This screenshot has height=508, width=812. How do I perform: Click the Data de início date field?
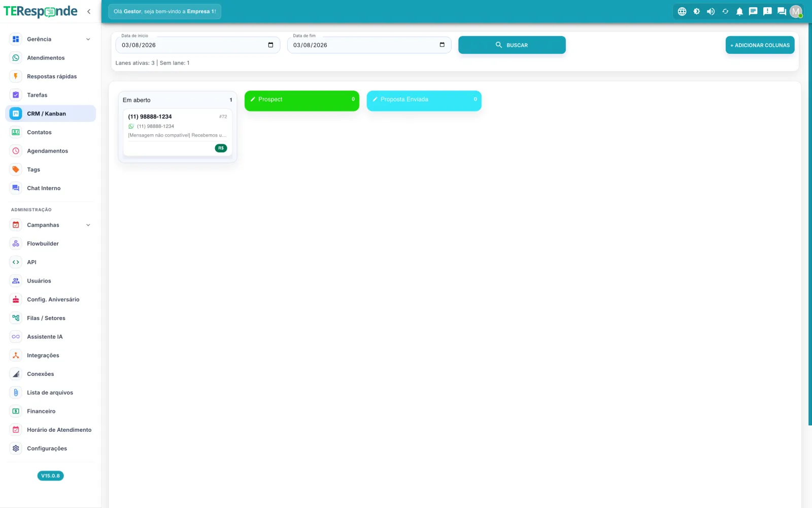198,45
